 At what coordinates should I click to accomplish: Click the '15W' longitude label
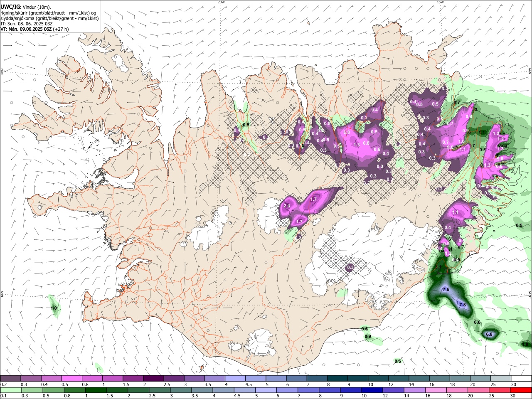tap(440, 2)
